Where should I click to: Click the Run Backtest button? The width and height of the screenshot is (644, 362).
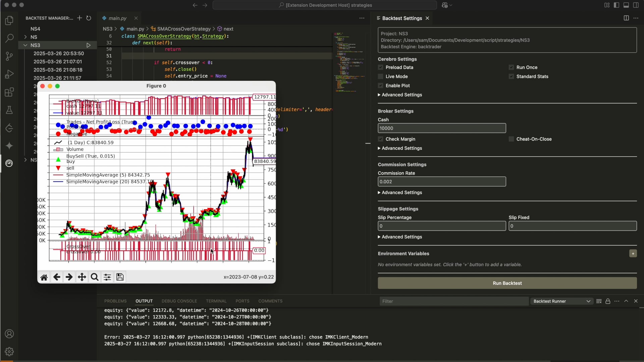pyautogui.click(x=507, y=283)
